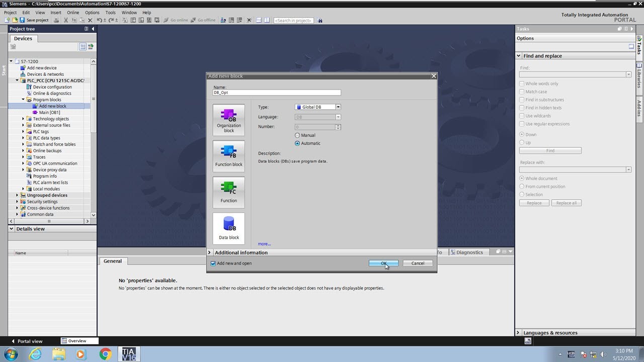644x362 pixels.
Task: Open the Online menu
Action: [73, 13]
